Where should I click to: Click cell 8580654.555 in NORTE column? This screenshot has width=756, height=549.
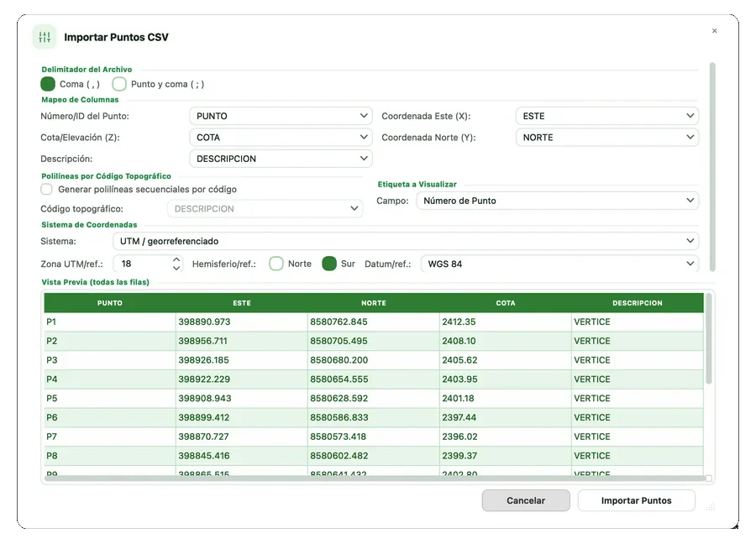[x=374, y=379]
